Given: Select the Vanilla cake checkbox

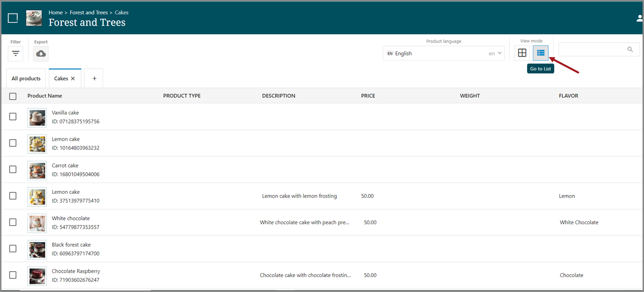Looking at the screenshot, I should [13, 117].
